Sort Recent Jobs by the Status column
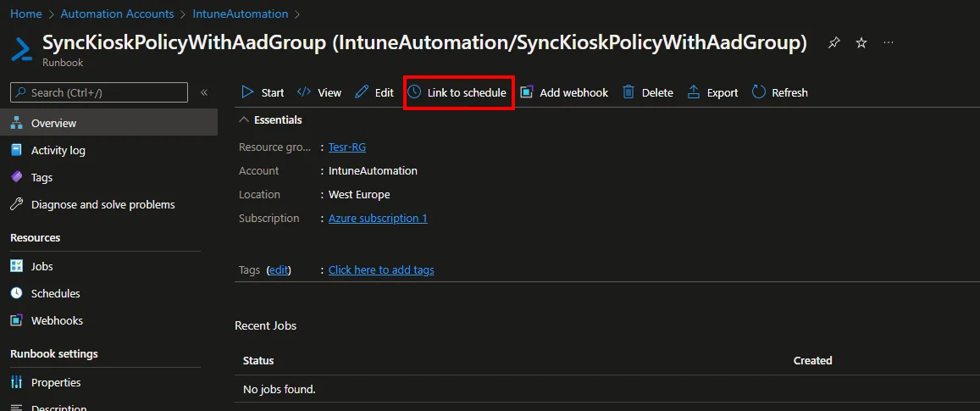This screenshot has width=980, height=411. point(258,360)
